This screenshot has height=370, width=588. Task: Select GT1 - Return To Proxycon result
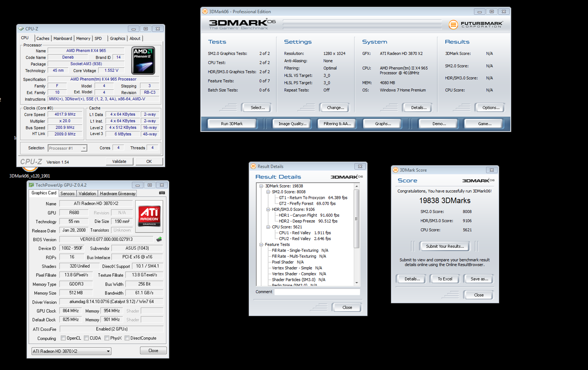(313, 198)
